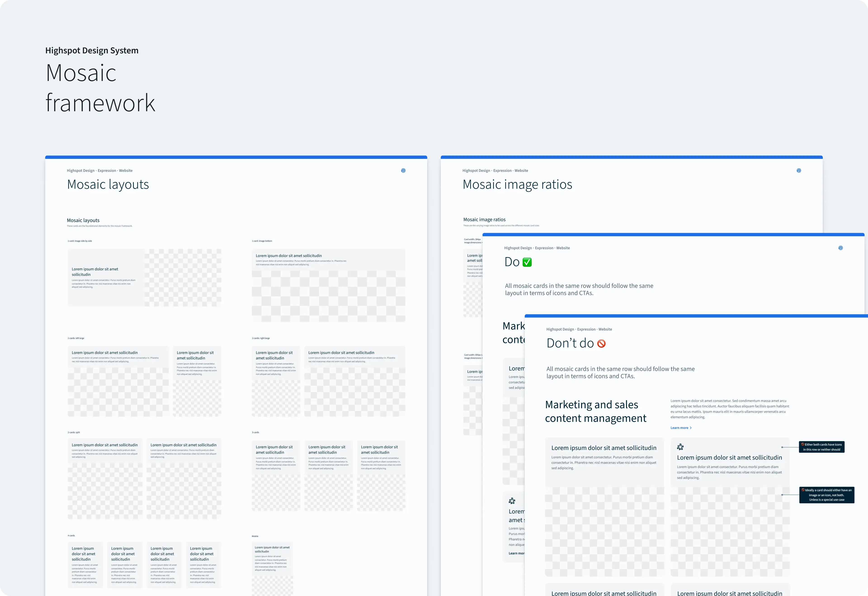Click Highspot logo on the Do panel
This screenshot has height=596, width=868.
(x=840, y=248)
